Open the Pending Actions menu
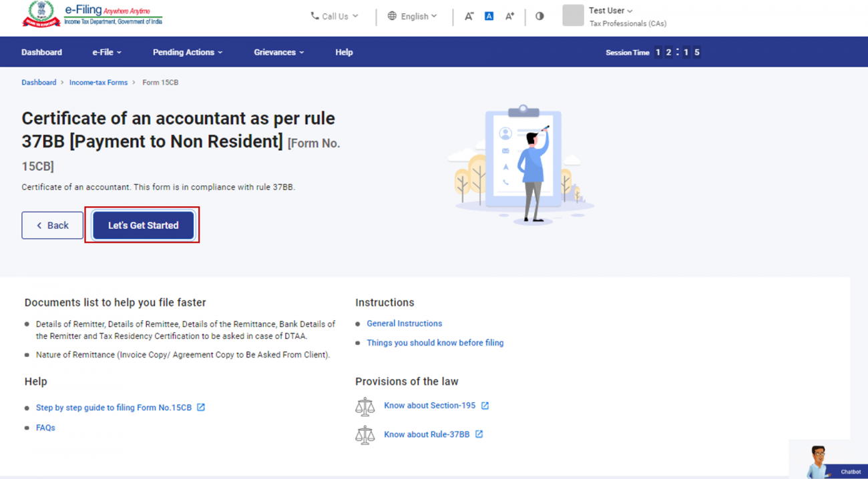This screenshot has height=479, width=868. (x=187, y=51)
